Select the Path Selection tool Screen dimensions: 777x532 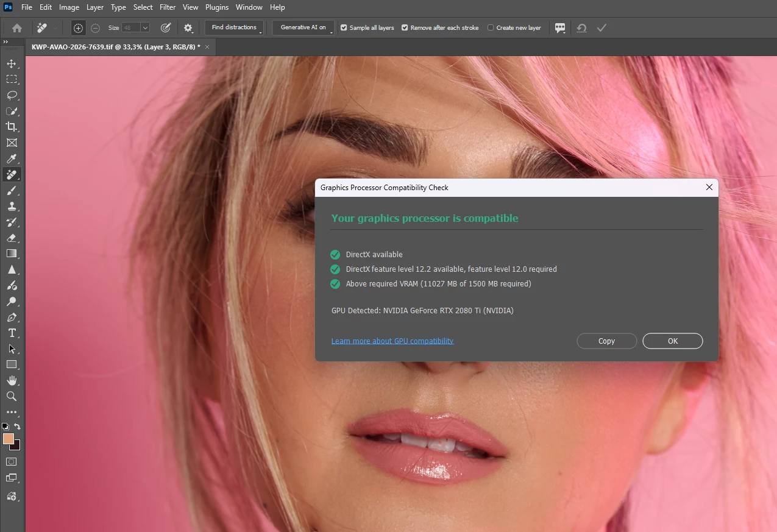12,349
